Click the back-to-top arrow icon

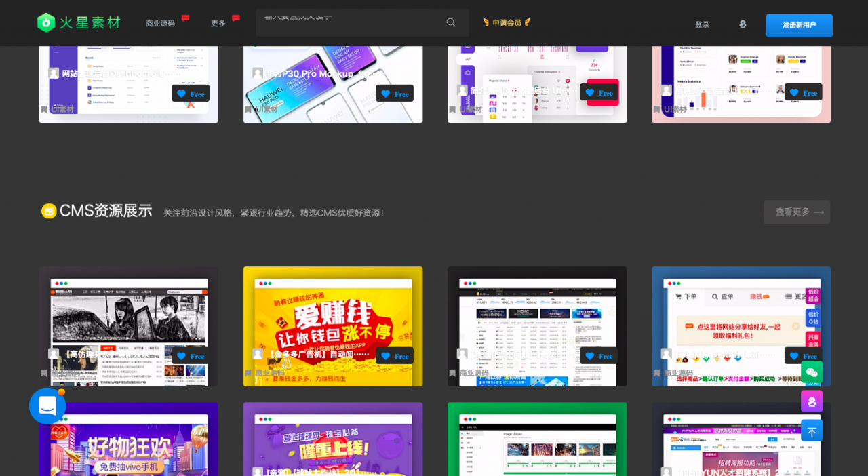pos(811,430)
